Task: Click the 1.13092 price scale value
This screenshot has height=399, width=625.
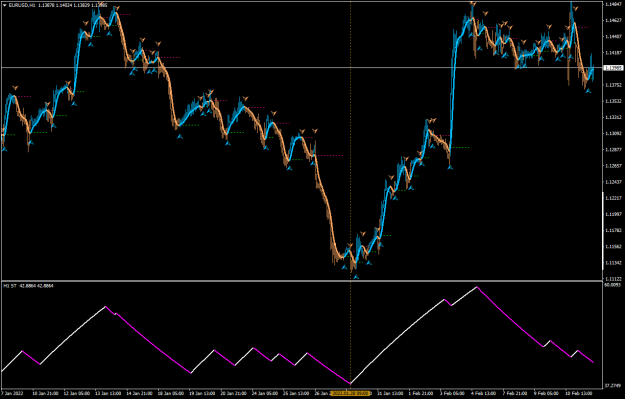Action: [613, 134]
